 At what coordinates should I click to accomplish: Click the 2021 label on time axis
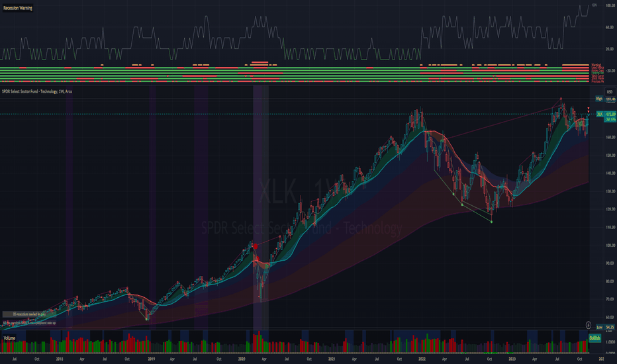[332, 359]
